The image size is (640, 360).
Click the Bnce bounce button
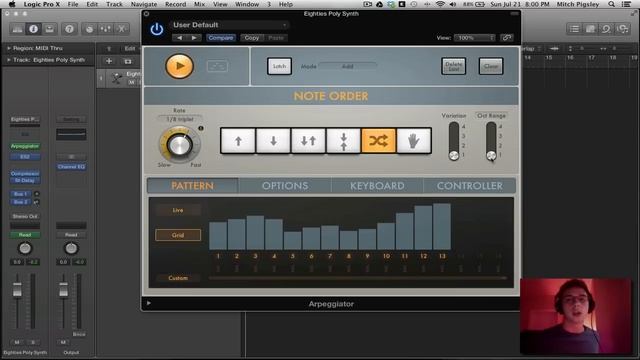pos(79,334)
